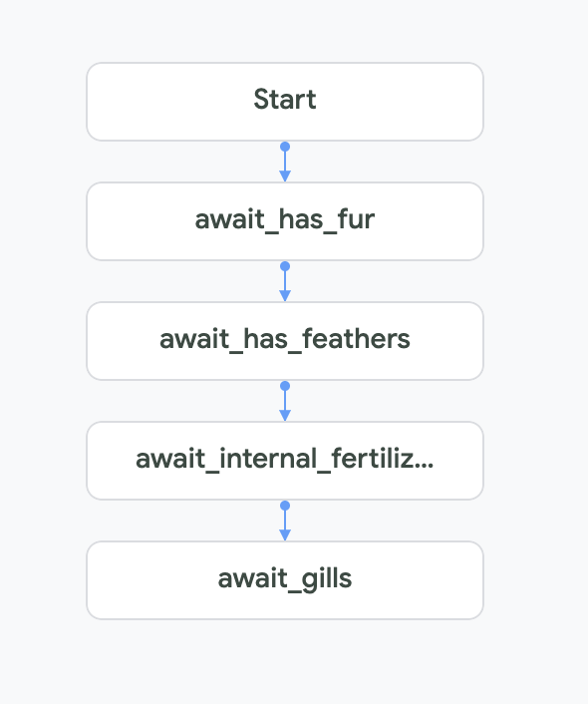Open the truncated await_internal_fertiliz... node

285,461
